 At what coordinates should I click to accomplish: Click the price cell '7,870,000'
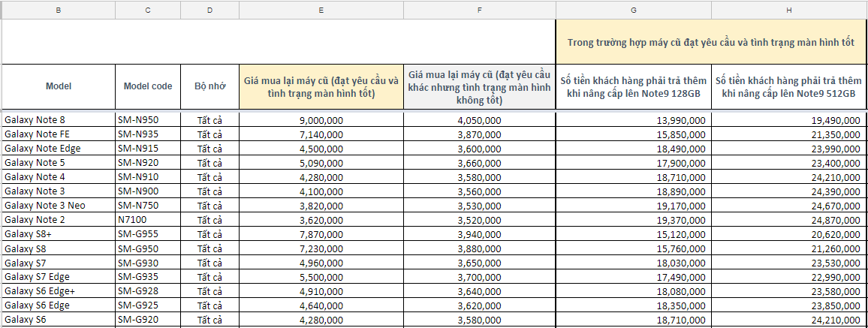[x=321, y=234]
